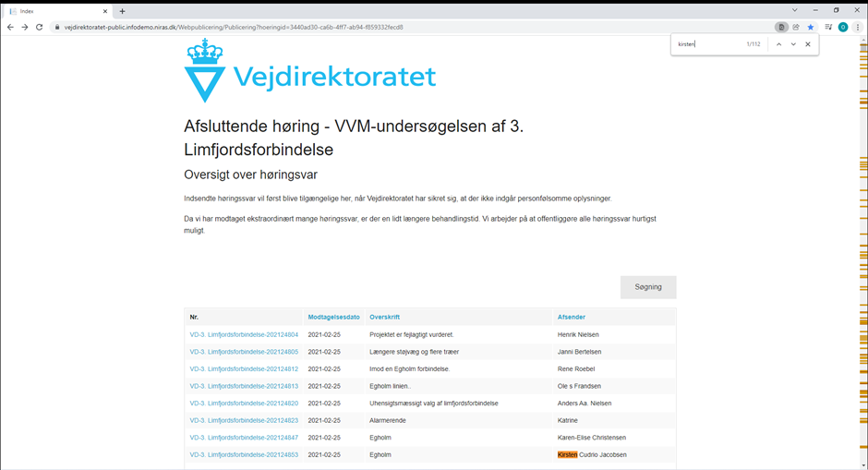Close the Index tab
Image resolution: width=868 pixels, height=470 pixels.
(x=105, y=11)
